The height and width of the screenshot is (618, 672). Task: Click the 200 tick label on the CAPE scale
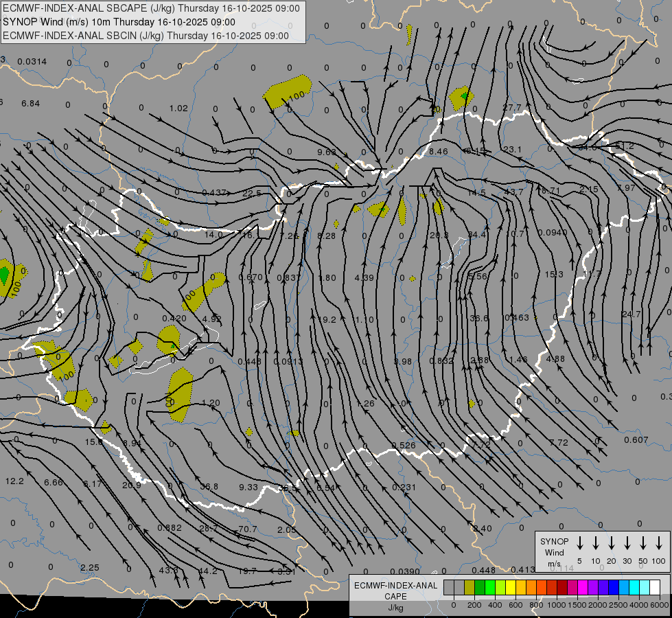click(474, 605)
